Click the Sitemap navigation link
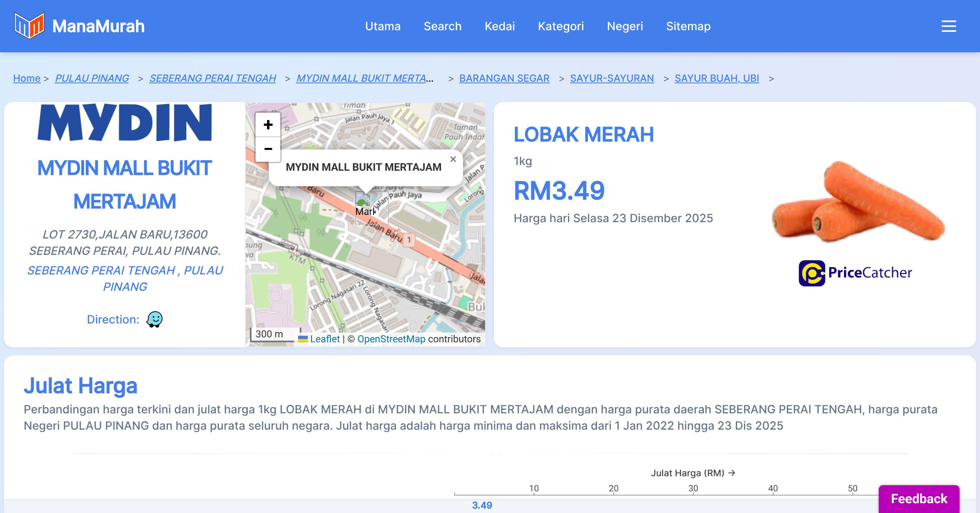 tap(688, 26)
